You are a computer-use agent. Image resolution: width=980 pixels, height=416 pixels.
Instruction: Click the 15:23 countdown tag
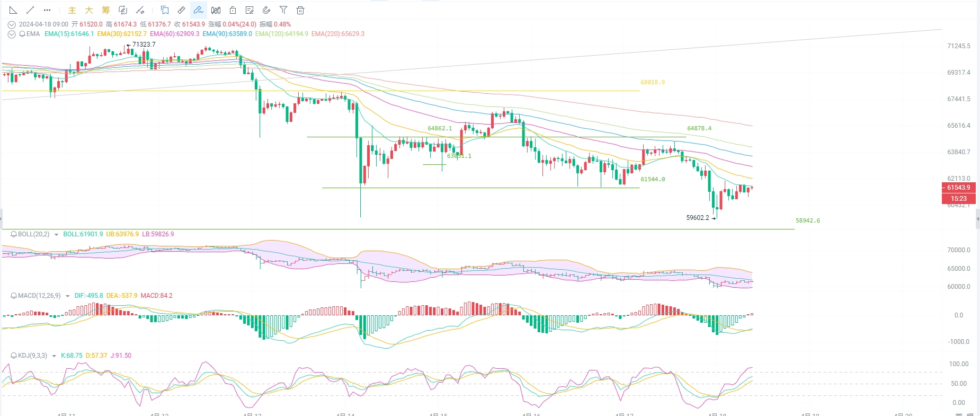click(x=959, y=199)
